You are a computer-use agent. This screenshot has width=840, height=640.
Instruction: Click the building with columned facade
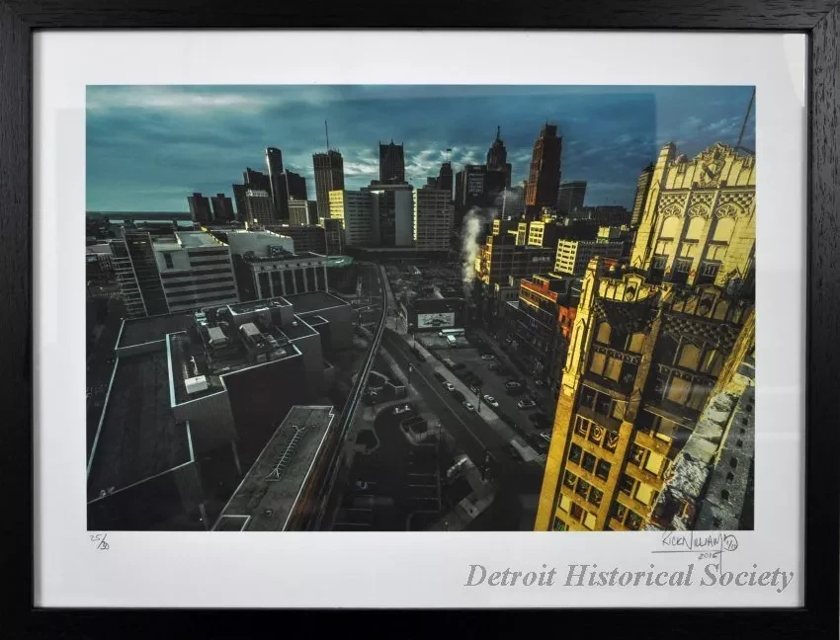click(283, 278)
